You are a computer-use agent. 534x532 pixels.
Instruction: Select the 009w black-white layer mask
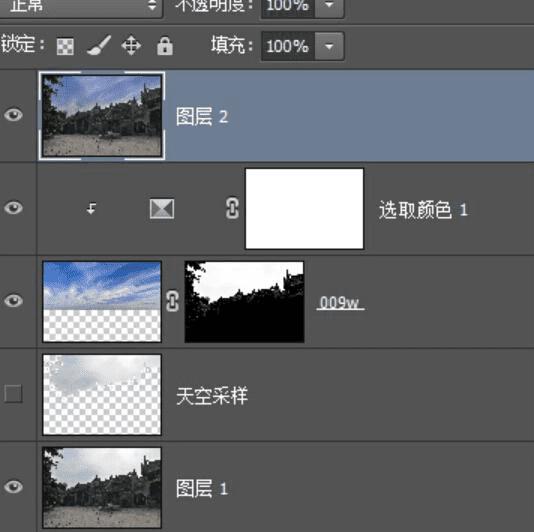(x=244, y=301)
